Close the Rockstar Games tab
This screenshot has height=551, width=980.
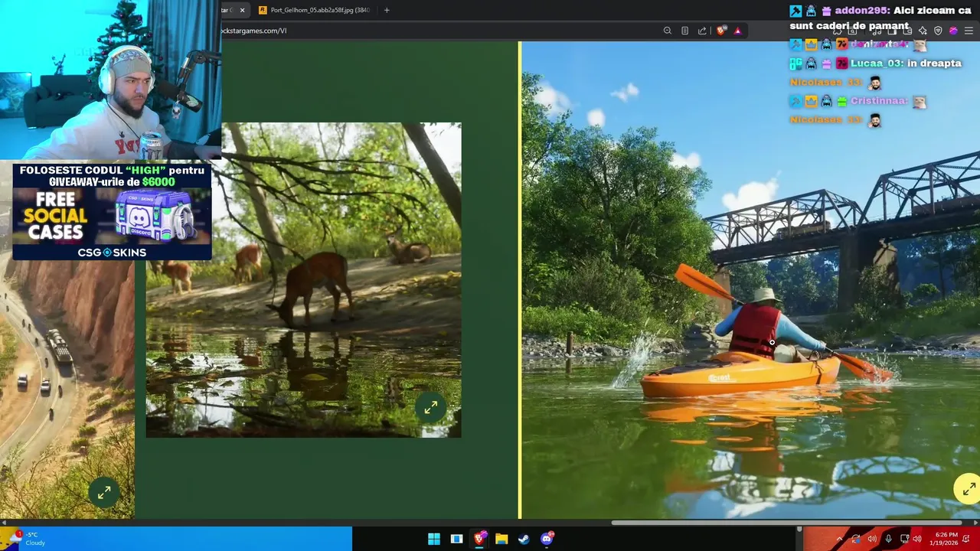point(242,10)
